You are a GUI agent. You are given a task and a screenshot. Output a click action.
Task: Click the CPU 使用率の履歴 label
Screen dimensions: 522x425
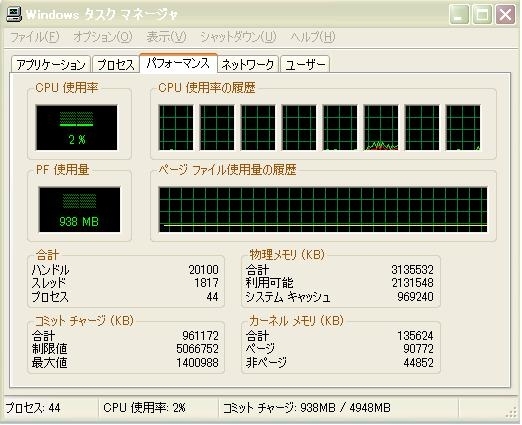click(207, 88)
